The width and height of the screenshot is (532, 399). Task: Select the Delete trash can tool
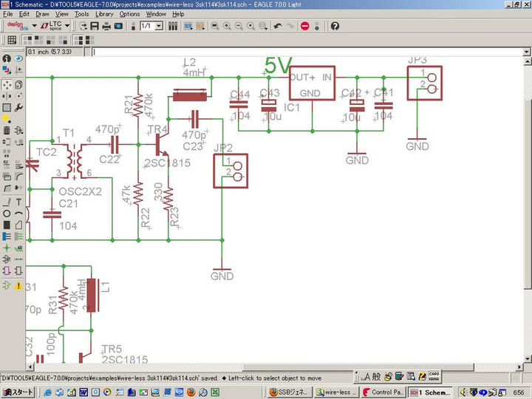[x=7, y=130]
